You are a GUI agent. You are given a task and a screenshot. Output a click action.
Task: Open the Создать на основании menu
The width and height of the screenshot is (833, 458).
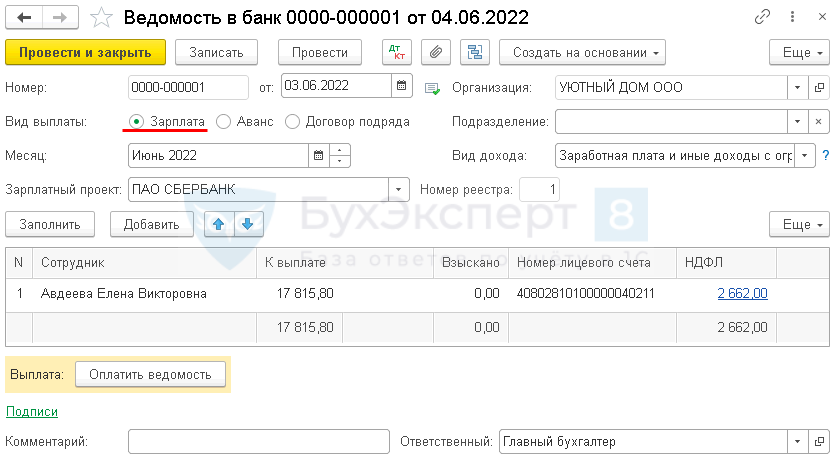tap(583, 53)
